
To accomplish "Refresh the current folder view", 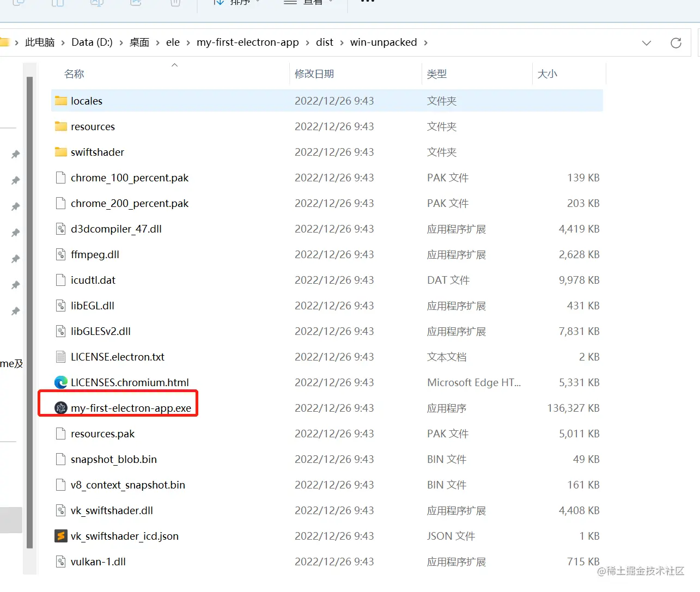I will 676,42.
